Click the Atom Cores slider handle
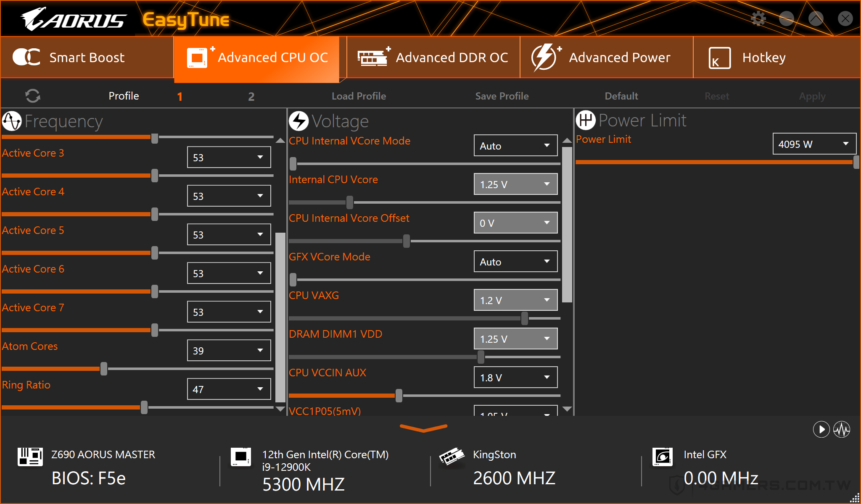The image size is (861, 504). (104, 369)
